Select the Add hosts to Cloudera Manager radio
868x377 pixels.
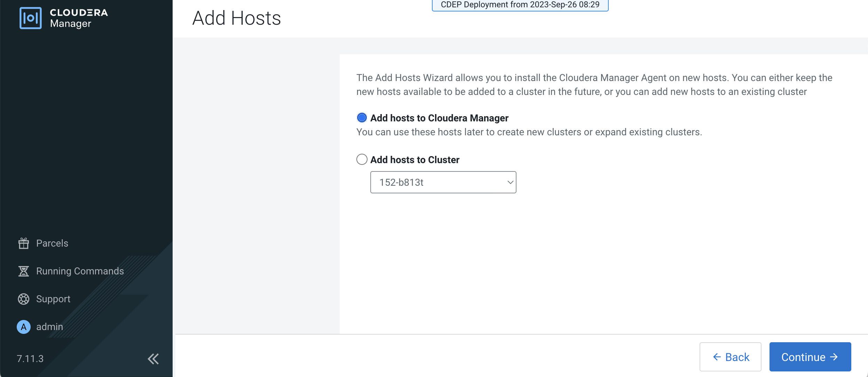click(x=362, y=118)
